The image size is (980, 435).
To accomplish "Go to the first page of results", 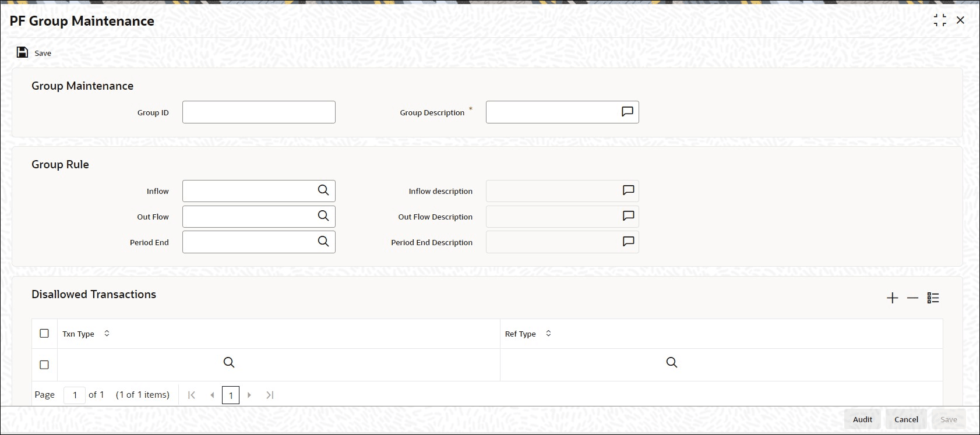I will [x=191, y=395].
